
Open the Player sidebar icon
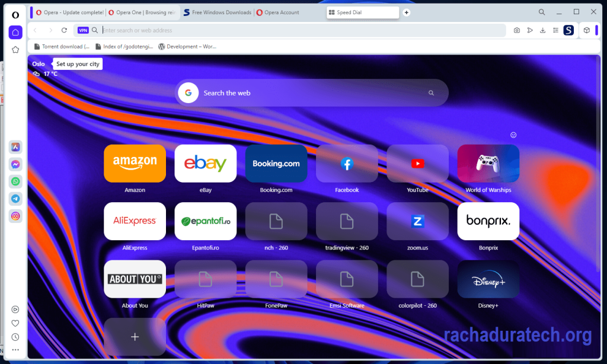(15, 309)
